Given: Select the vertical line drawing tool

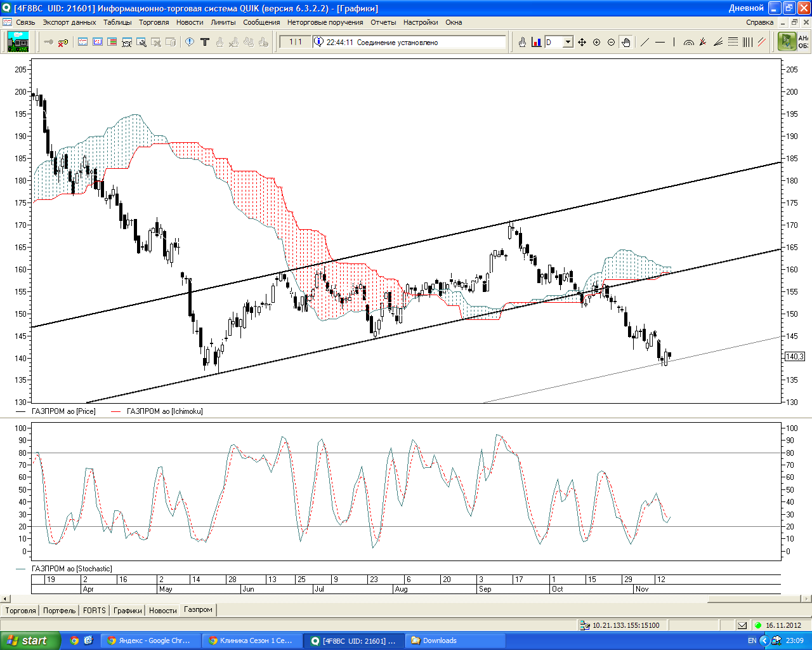Looking at the screenshot, I should click(x=674, y=42).
